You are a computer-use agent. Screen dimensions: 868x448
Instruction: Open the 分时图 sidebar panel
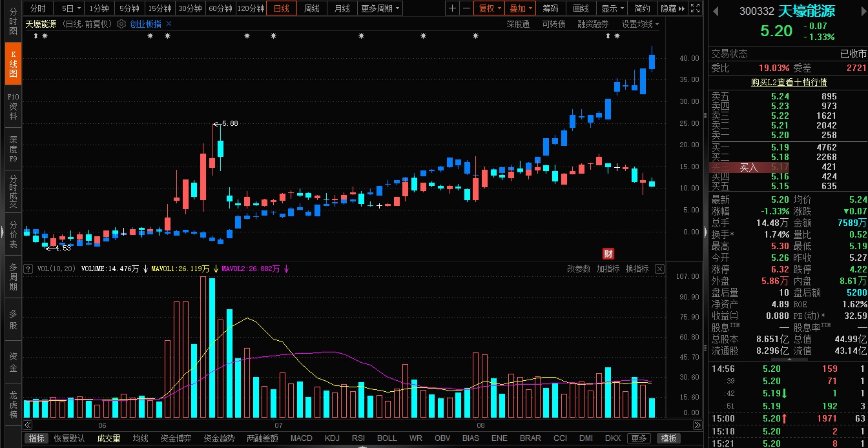(x=13, y=21)
